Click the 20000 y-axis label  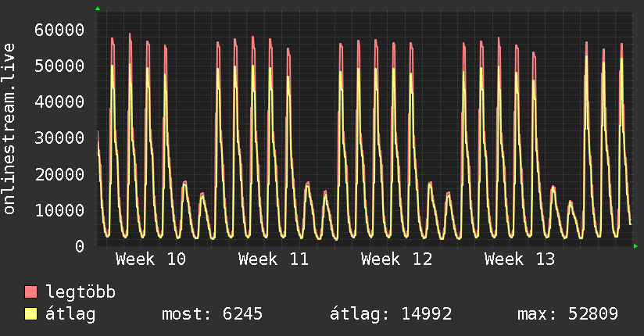point(59,174)
